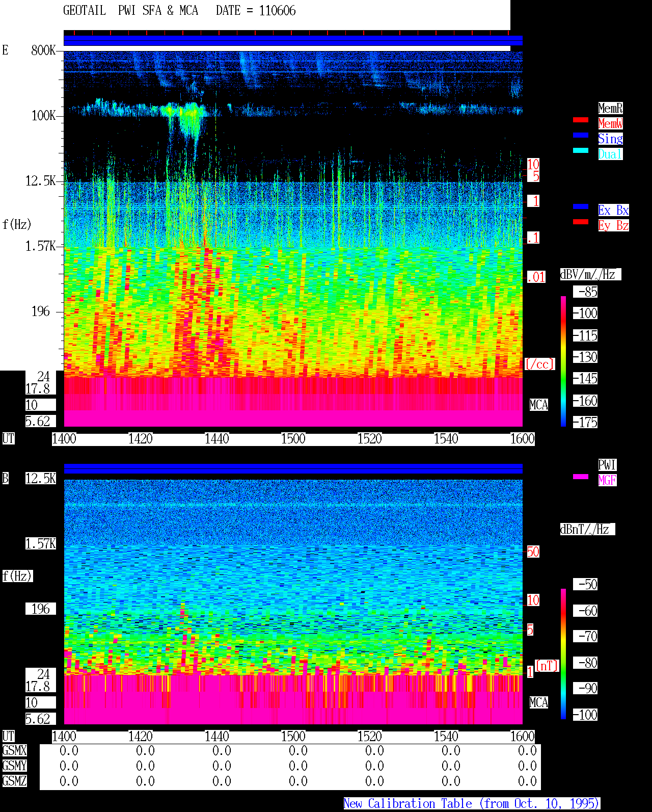Click the dBV/m/√Hz color scale bar
Screen dimensions: 652x812
(563, 361)
